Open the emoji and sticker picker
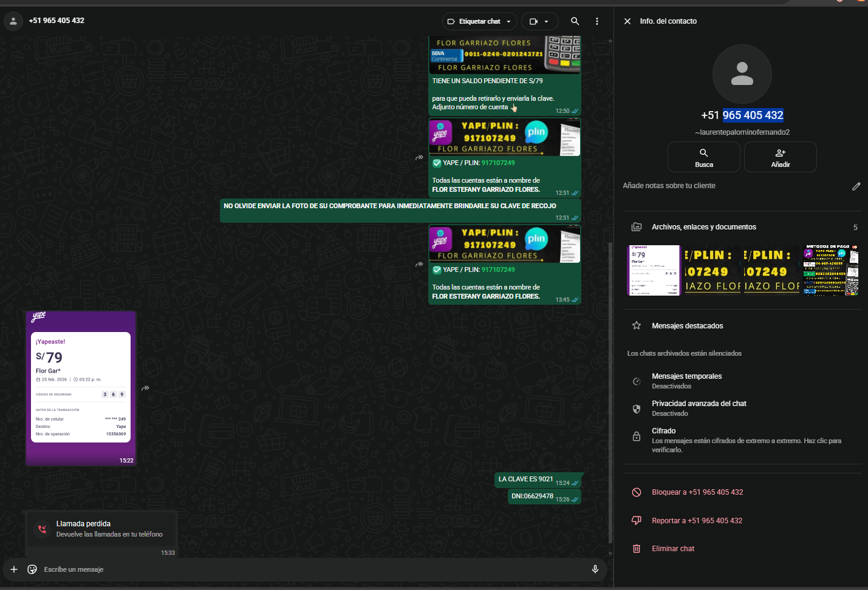The height and width of the screenshot is (590, 868). (32, 569)
